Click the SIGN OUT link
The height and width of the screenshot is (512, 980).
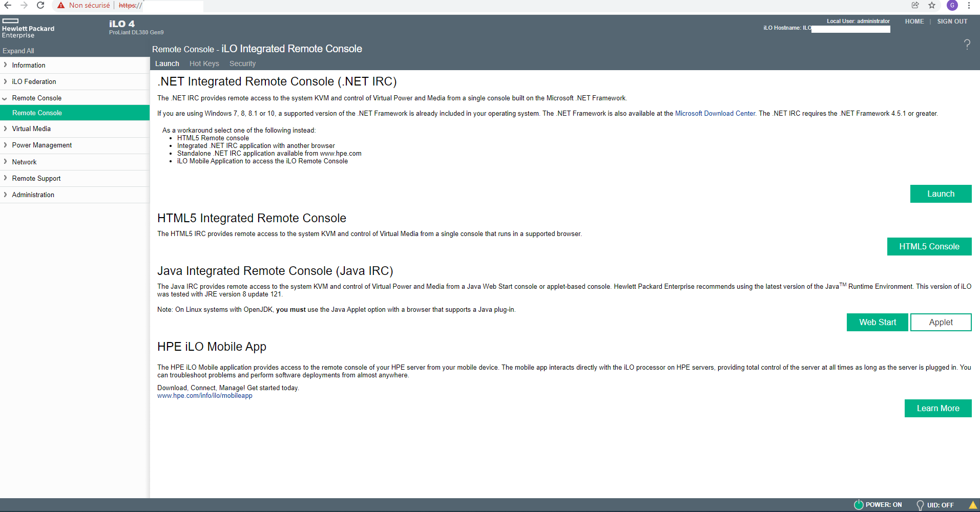click(x=952, y=22)
